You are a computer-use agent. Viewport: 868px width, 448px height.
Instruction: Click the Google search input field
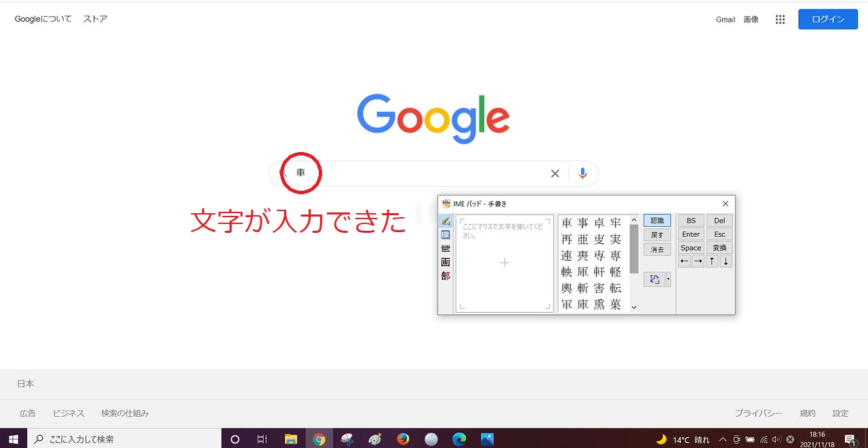pyautogui.click(x=434, y=174)
